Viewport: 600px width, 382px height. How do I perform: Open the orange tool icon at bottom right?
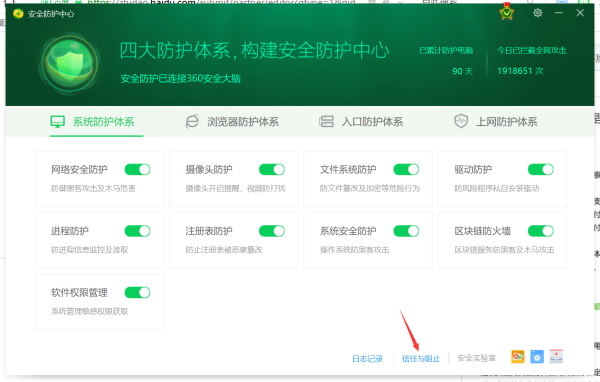click(x=518, y=357)
